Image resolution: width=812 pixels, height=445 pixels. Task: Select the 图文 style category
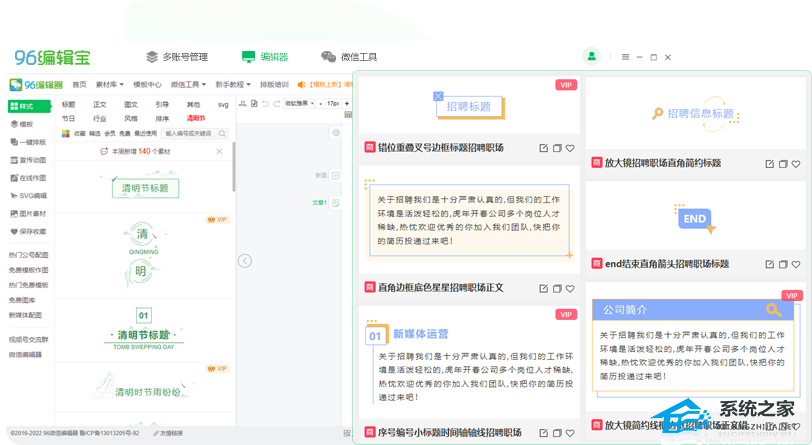tap(131, 105)
